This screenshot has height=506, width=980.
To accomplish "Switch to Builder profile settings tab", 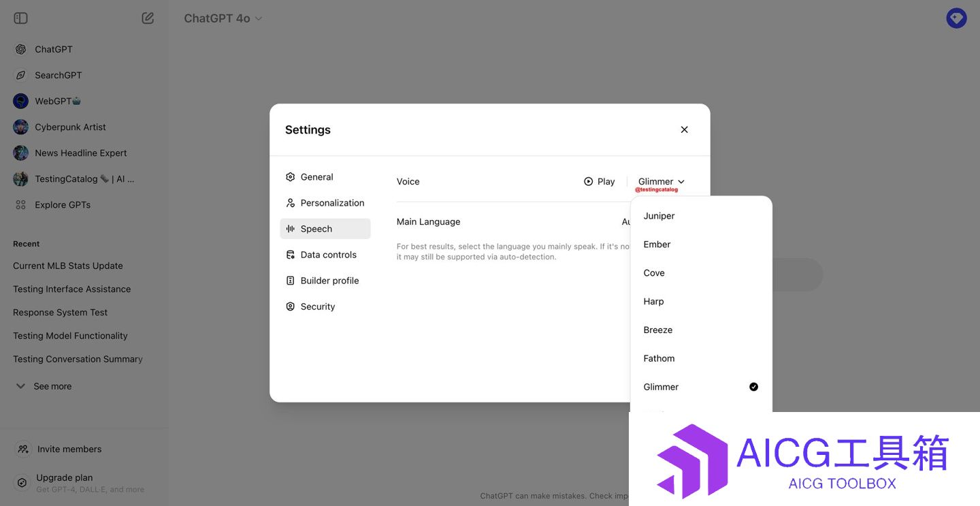I will (325, 281).
